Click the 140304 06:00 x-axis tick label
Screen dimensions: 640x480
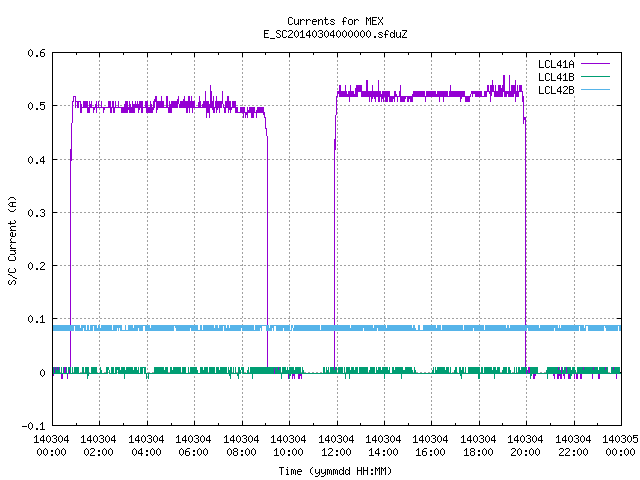pos(193,446)
